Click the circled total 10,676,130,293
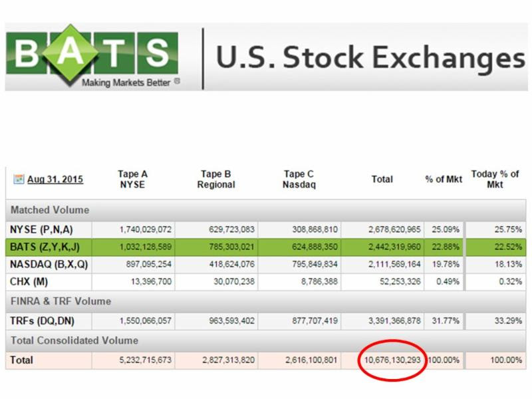Viewport: 532px width, 399px height. coord(392,360)
